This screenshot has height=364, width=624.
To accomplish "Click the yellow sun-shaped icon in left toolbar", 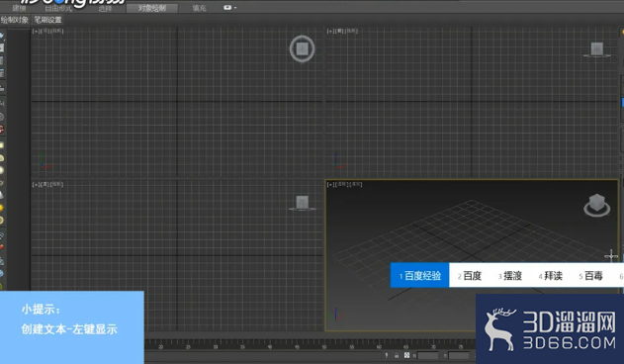I will [2, 208].
